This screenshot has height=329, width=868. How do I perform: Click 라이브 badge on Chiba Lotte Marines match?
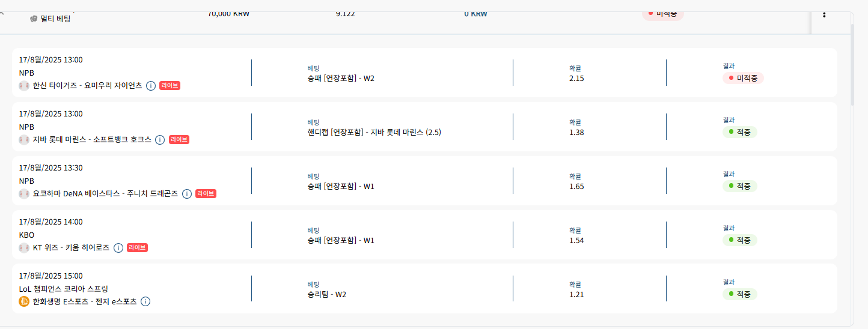(179, 139)
